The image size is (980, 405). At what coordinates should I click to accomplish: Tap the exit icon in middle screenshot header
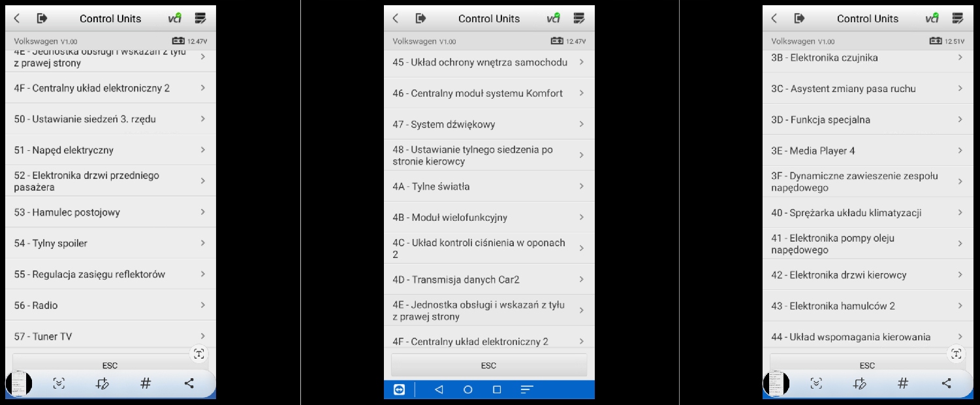(420, 18)
